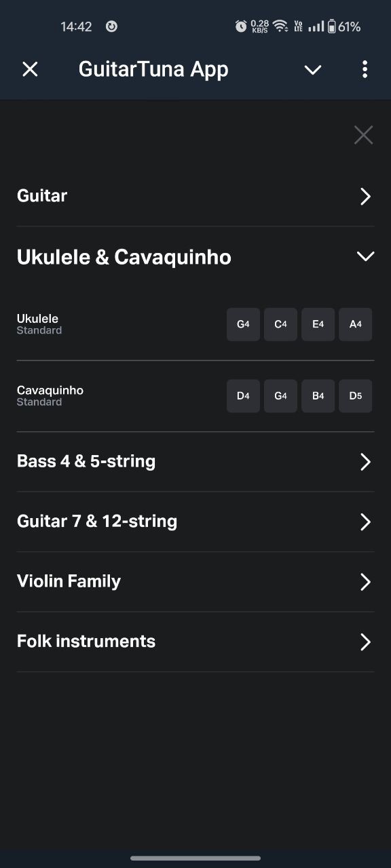391x868 pixels.
Task: Close the instrument list with gray X
Action: 364,135
